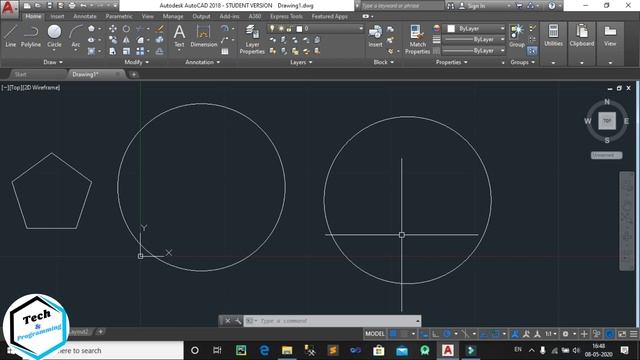Expand the Layers panel
Screen dimensions: 640x360
pyautogui.click(x=301, y=62)
